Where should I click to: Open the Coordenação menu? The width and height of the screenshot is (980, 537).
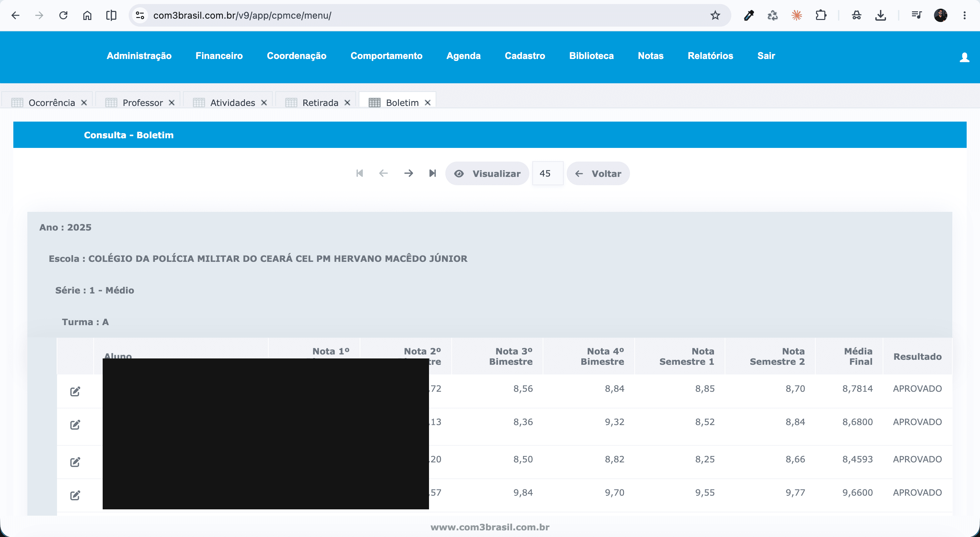[297, 56]
